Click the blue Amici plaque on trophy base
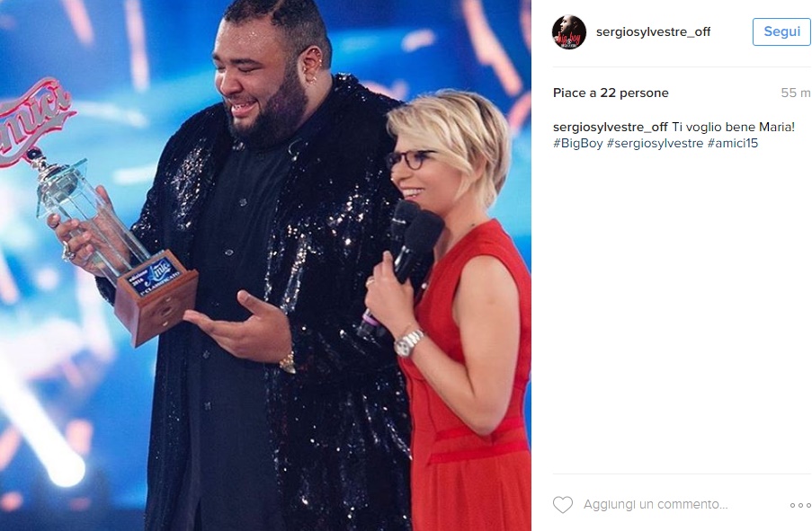 pyautogui.click(x=153, y=277)
